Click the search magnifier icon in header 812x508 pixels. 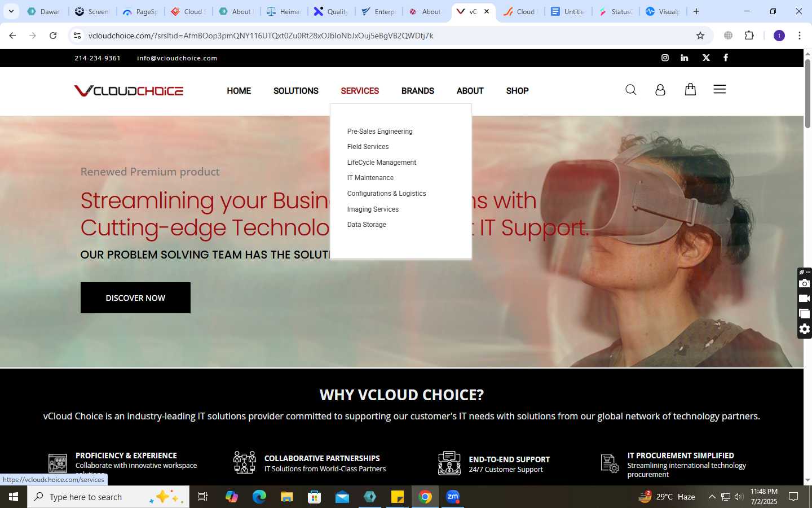coord(631,90)
